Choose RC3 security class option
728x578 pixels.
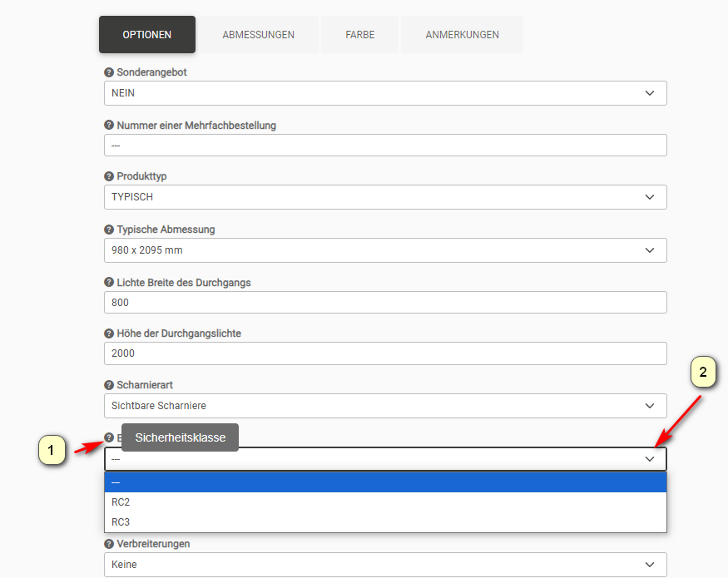click(x=385, y=522)
